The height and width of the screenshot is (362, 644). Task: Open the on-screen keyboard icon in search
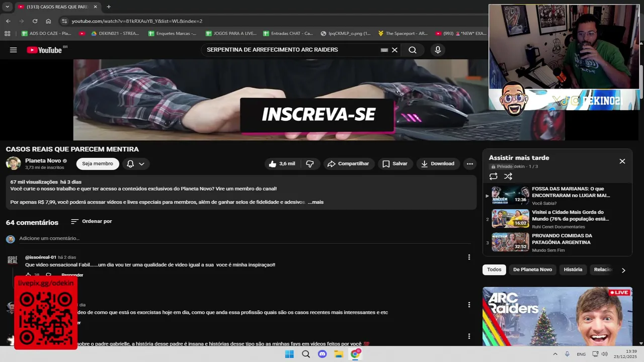coord(384,50)
